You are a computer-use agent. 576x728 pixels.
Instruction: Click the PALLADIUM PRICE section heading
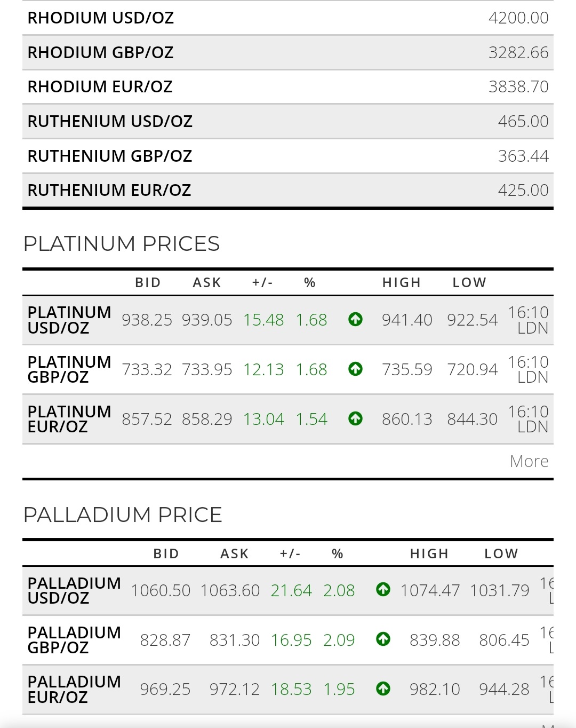click(x=123, y=515)
